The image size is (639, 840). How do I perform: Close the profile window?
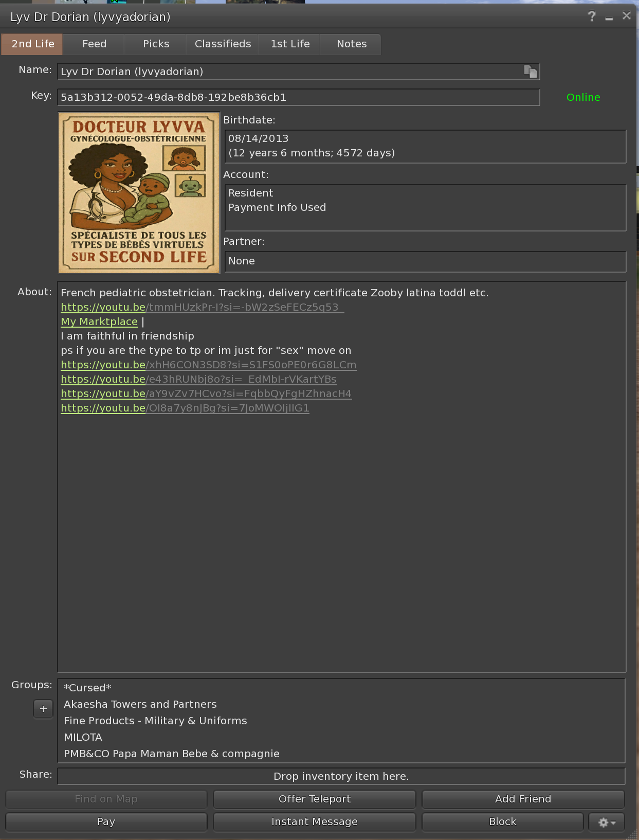click(x=626, y=16)
